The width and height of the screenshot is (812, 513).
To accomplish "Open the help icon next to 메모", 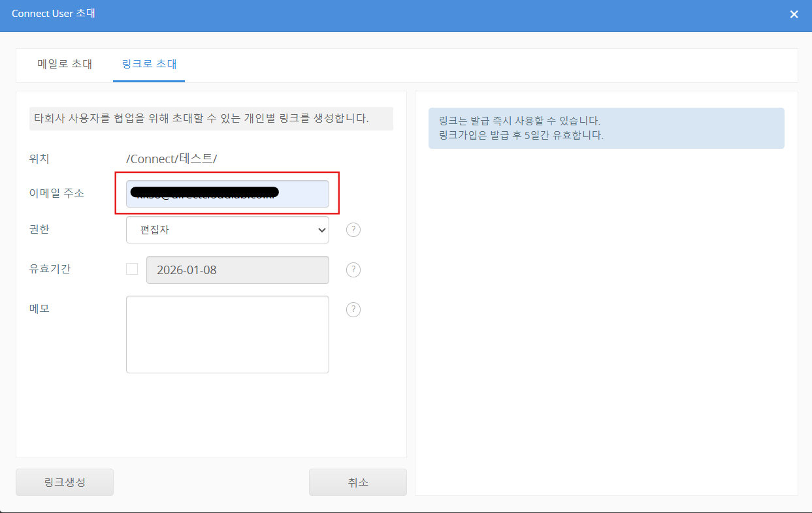I will tap(353, 309).
